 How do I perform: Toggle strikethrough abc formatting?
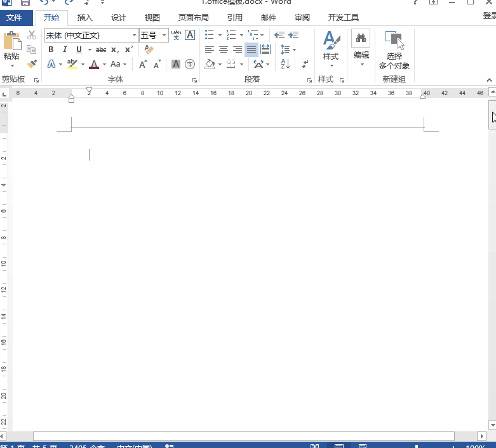click(101, 49)
